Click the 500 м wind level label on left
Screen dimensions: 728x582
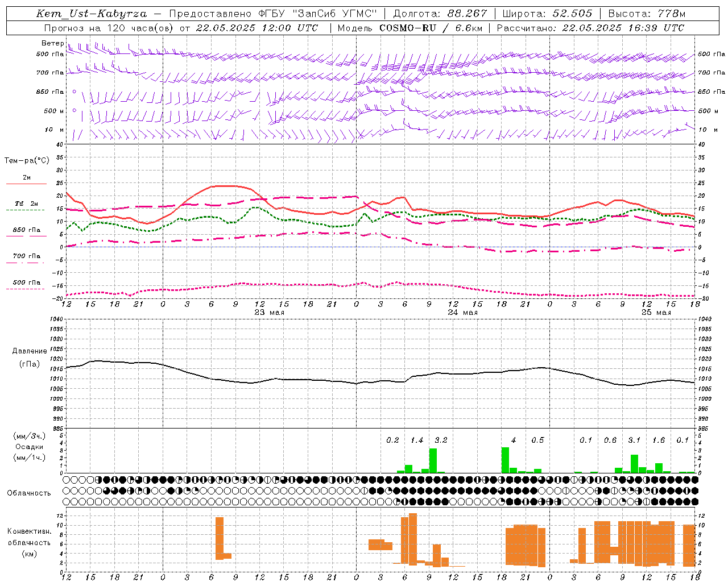[54, 111]
